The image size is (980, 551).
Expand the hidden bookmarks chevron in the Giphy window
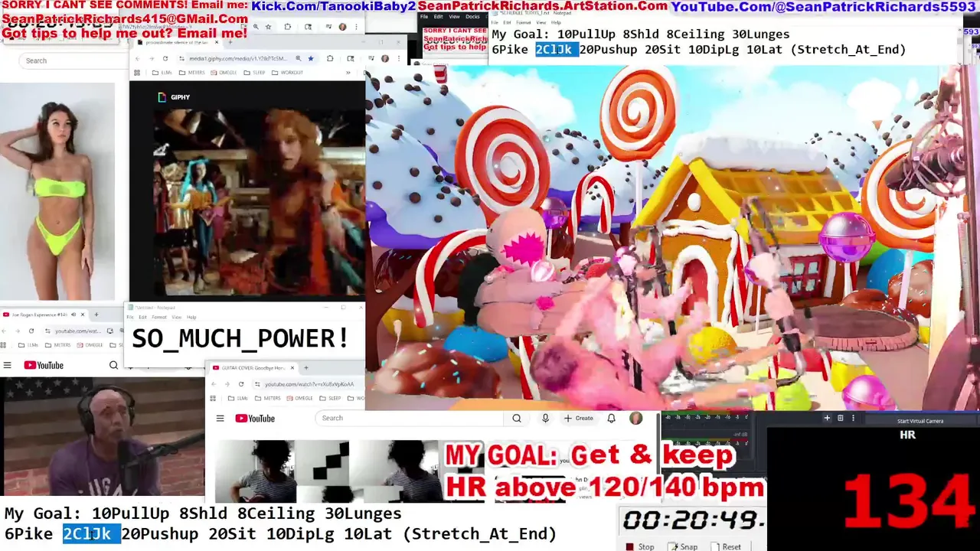348,73
